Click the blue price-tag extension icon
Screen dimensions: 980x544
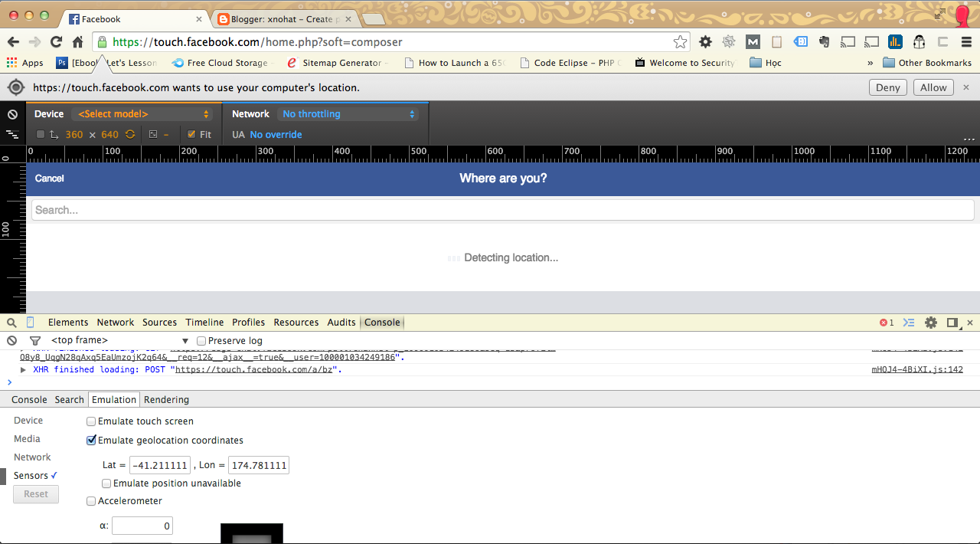(801, 42)
